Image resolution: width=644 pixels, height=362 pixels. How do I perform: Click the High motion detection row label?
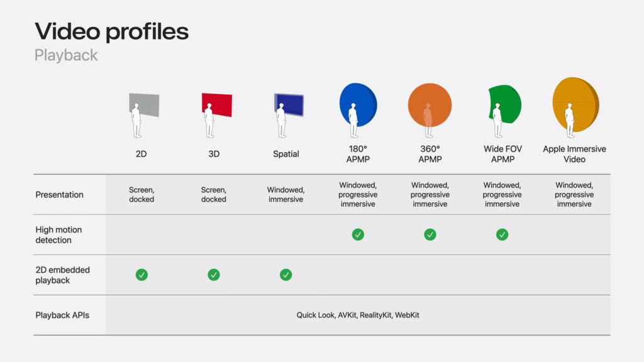[58, 235]
